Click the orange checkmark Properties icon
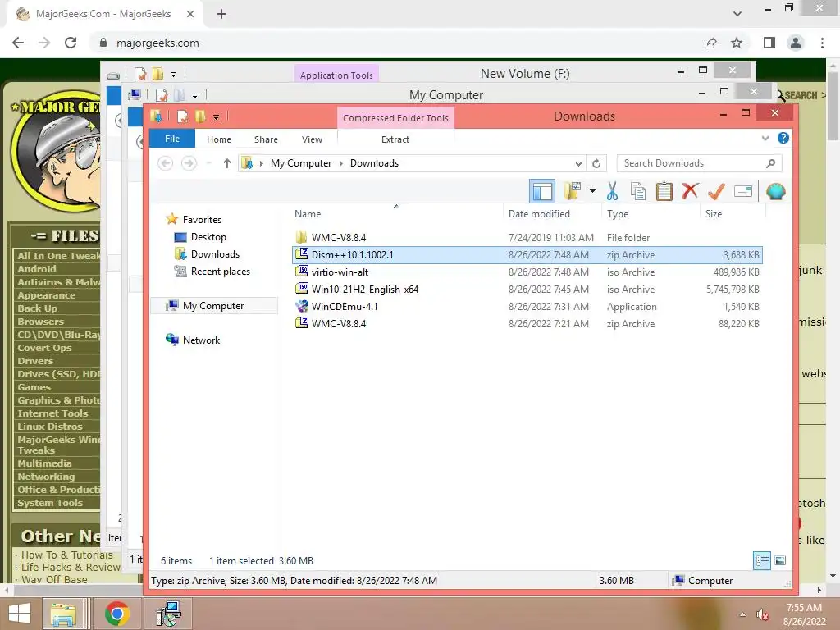 [716, 191]
